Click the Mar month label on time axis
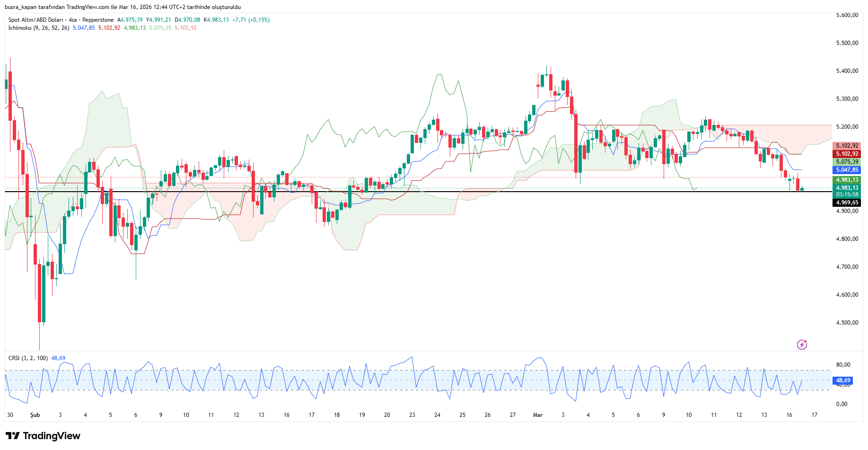Screen dimensions: 868x450 pyautogui.click(x=538, y=415)
